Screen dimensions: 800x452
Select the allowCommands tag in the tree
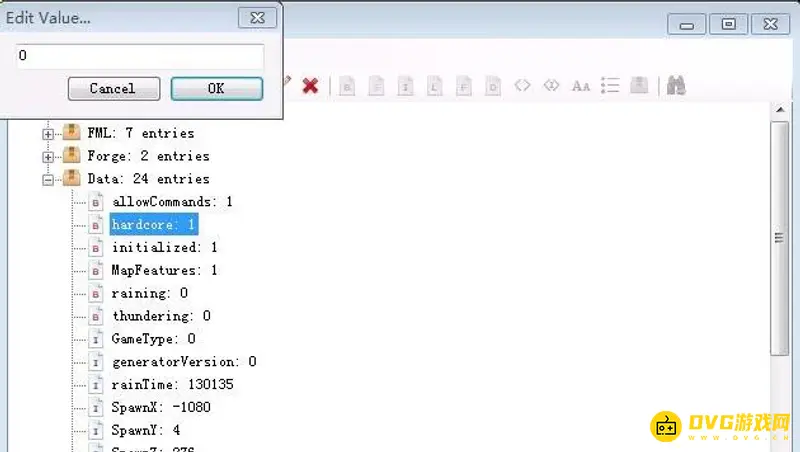point(171,202)
